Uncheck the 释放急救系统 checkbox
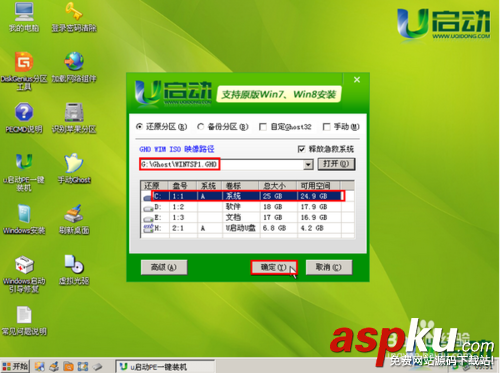Image resolution: width=500 pixels, height=373 pixels. pos(301,149)
